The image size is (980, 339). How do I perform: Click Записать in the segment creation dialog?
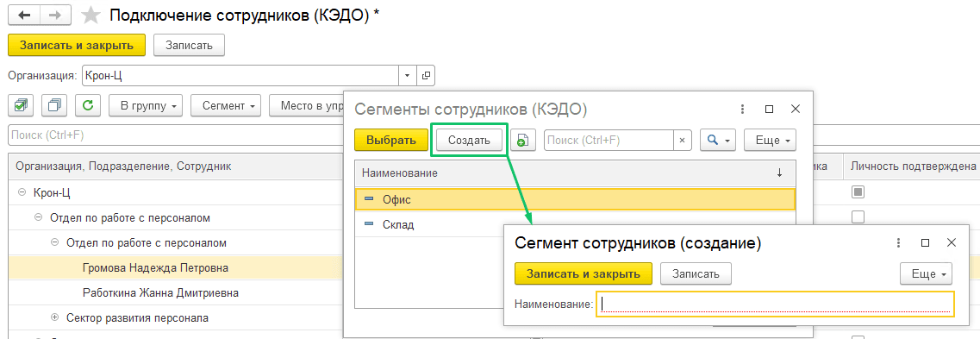coord(696,274)
